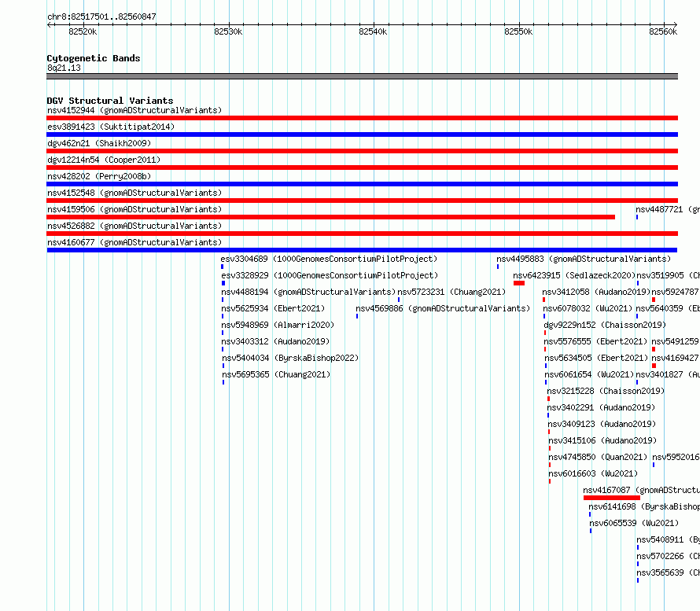Viewport: 700px width, 611px height.
Task: Click the blue bar under esv3891423
Action: (x=362, y=134)
